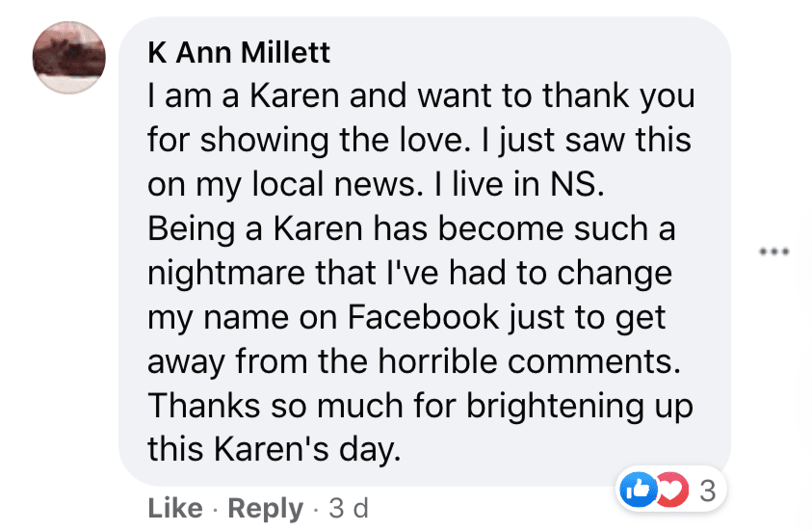Open K Ann Millett's profile picture

(69, 58)
